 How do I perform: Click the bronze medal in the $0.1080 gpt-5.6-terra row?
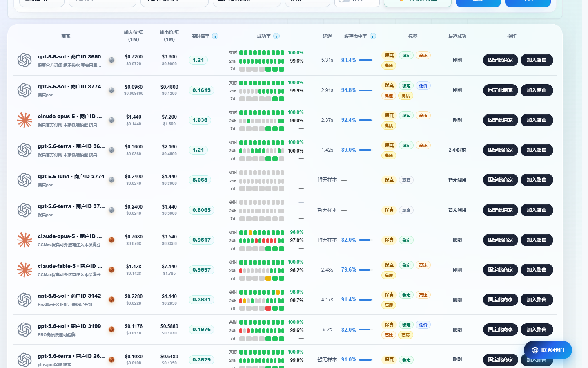tap(111, 360)
